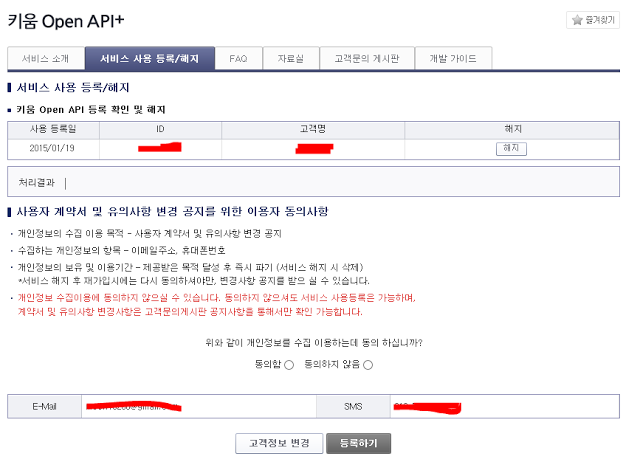
Task: Click the 키움 Open API+ page title
Action: click(66, 21)
